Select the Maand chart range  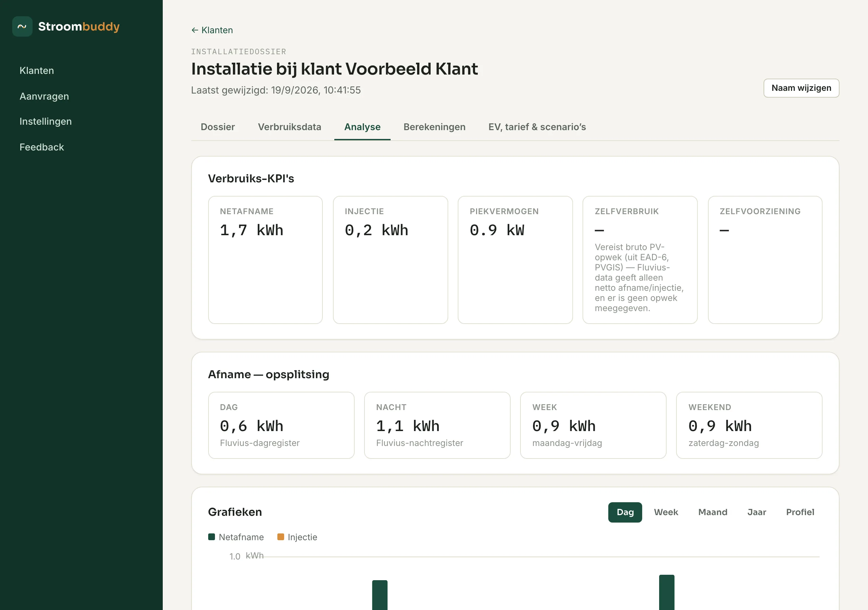click(x=713, y=512)
